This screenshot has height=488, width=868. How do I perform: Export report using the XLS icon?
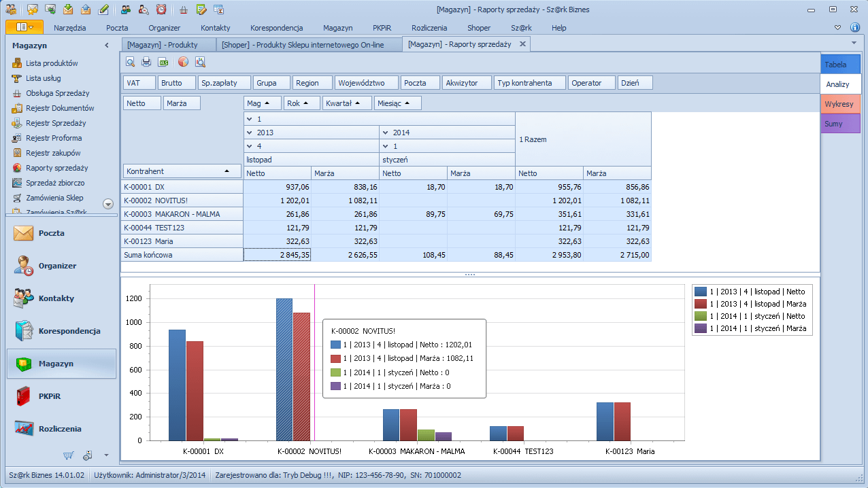pyautogui.click(x=163, y=63)
